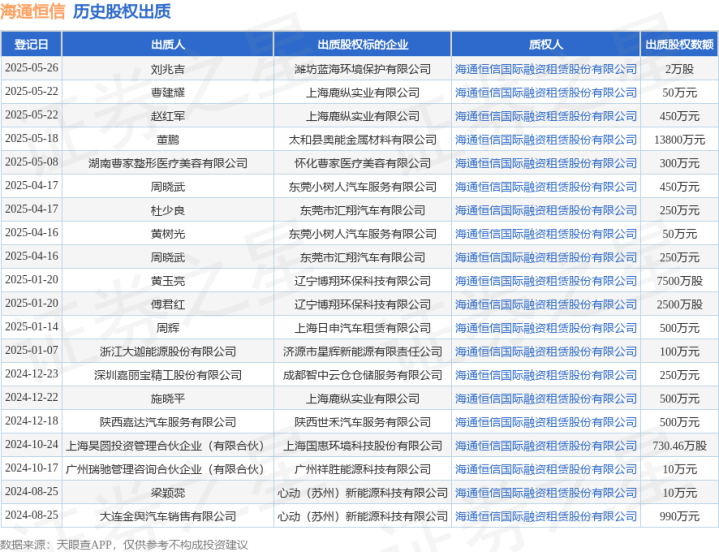Open the pledgee link in the 大连金舆汽车销售 row
The image size is (719, 552).
pyautogui.click(x=546, y=516)
